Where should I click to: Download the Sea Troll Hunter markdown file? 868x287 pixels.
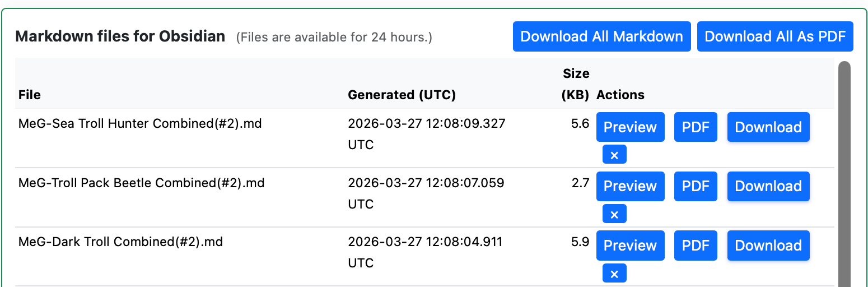[x=768, y=127]
